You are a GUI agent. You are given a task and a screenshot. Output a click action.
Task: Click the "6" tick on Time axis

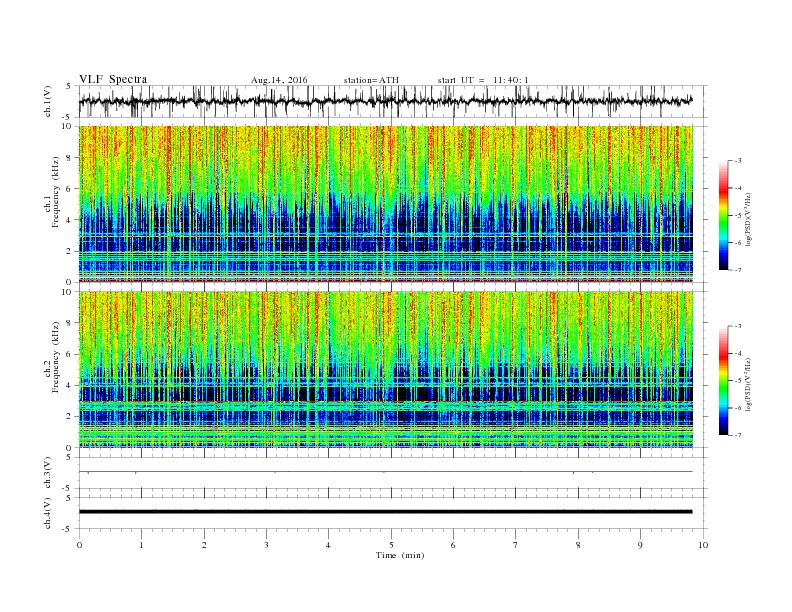(453, 545)
